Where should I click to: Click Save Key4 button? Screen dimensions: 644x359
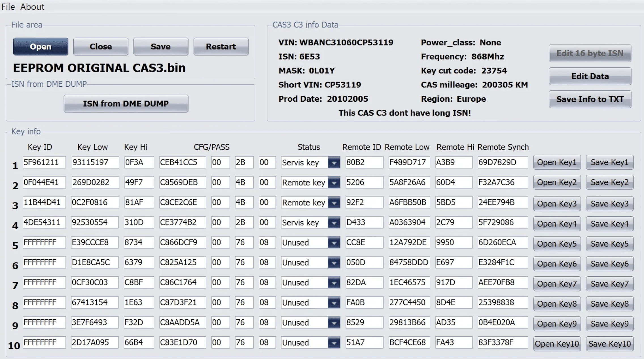click(x=610, y=224)
